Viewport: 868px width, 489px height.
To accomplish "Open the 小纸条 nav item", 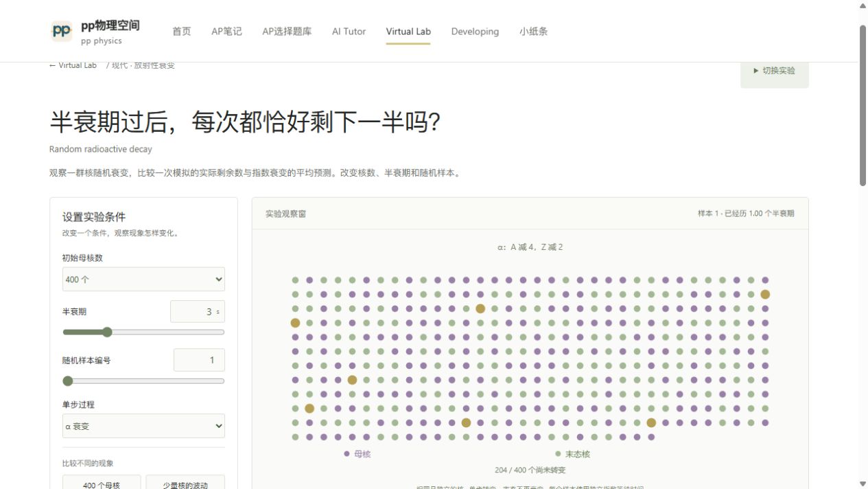I will 533,32.
